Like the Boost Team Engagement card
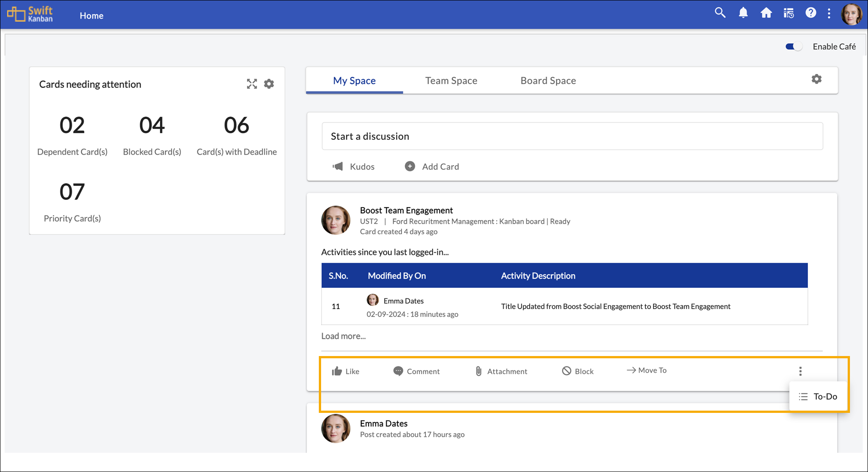This screenshot has height=472, width=868. (345, 371)
